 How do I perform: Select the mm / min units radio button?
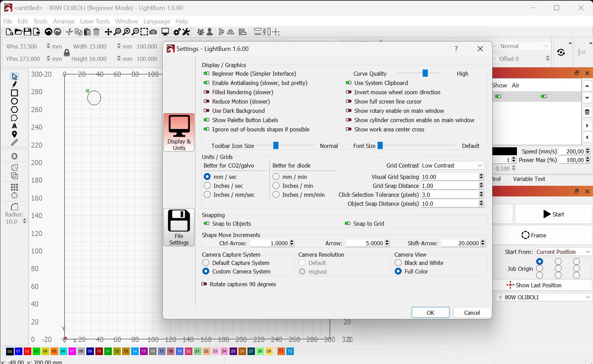tap(276, 177)
